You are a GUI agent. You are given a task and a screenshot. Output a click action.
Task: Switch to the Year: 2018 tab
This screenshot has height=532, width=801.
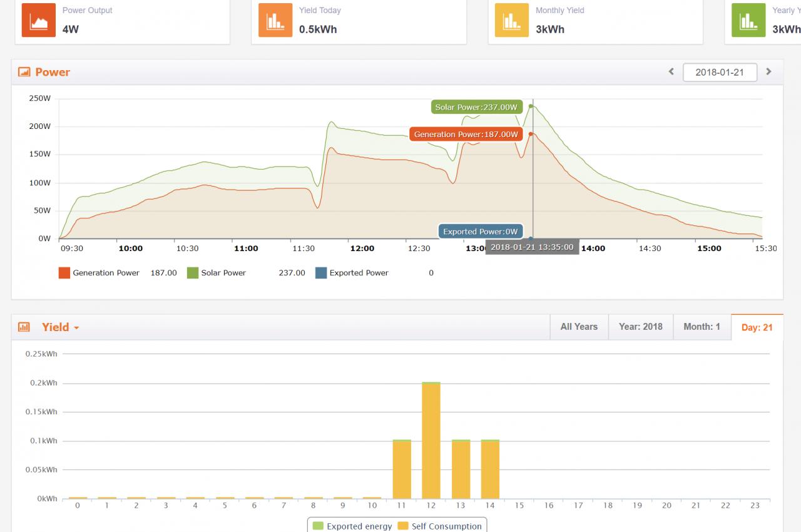641,327
